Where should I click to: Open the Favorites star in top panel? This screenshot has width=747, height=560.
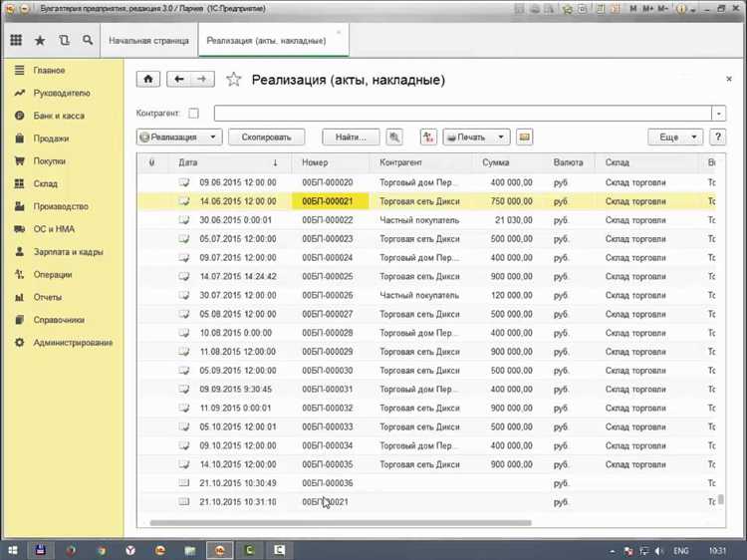click(40, 41)
